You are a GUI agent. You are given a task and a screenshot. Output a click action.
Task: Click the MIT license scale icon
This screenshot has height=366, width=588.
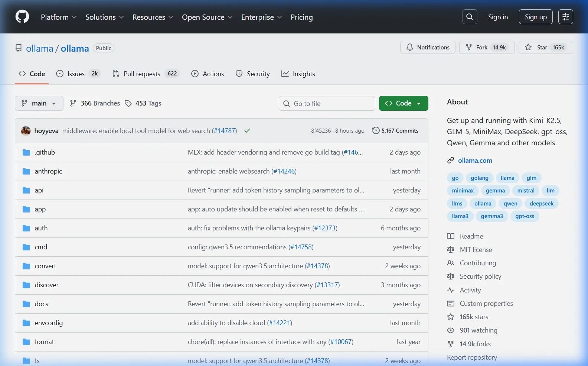(x=451, y=249)
